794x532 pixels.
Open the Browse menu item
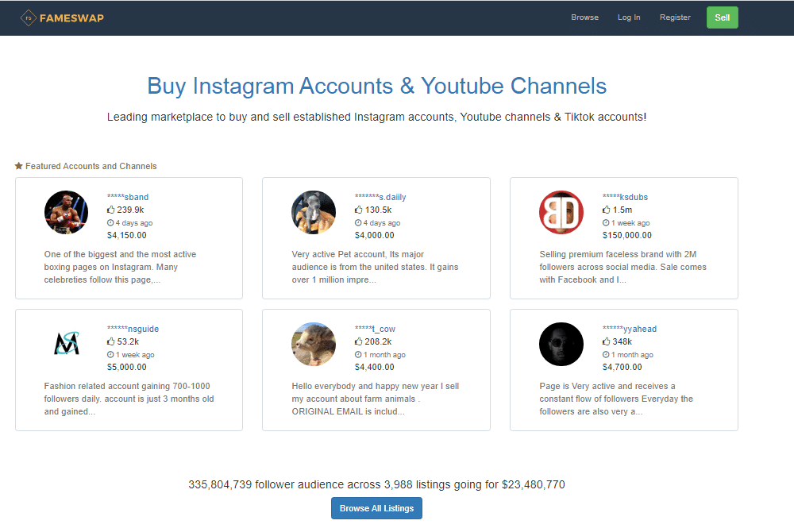(584, 17)
